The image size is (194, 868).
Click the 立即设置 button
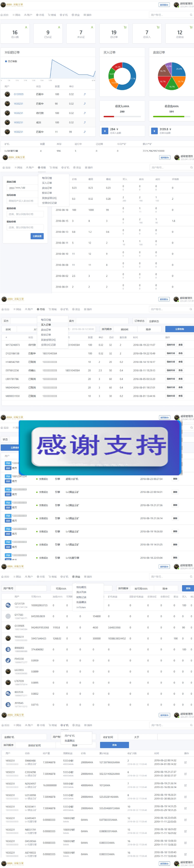click(x=37, y=236)
